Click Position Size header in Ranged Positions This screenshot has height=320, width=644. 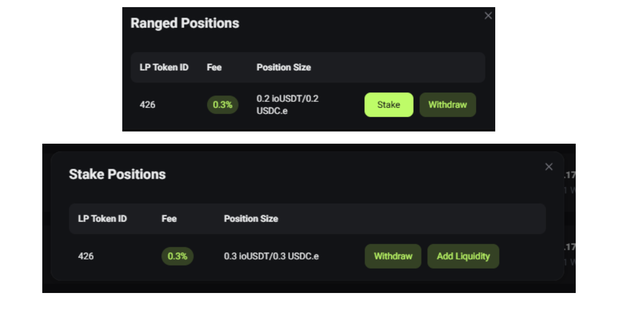pos(284,67)
